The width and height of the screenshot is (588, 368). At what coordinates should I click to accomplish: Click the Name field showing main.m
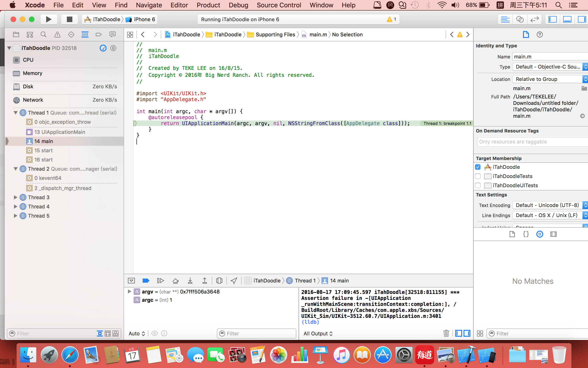[550, 57]
